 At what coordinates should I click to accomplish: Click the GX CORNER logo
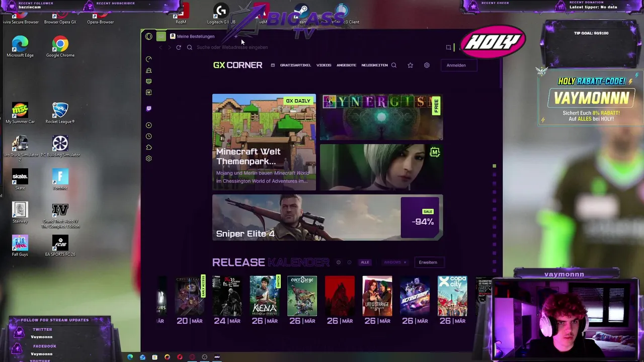[x=237, y=65]
